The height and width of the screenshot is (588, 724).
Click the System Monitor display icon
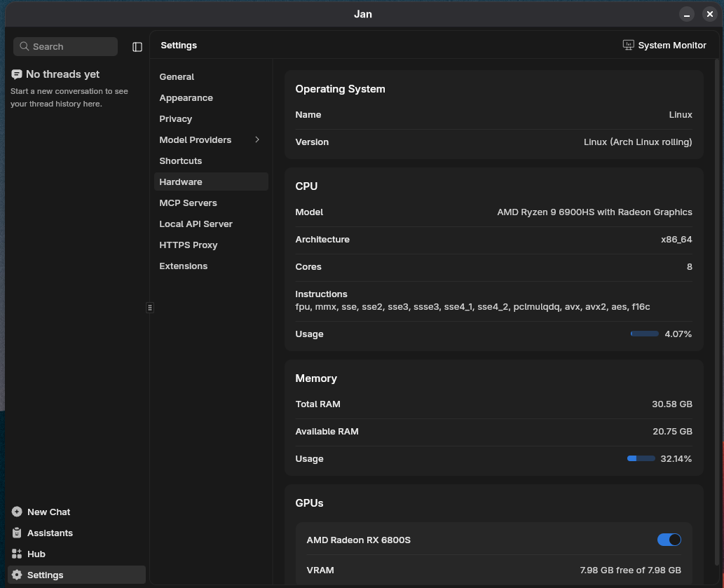628,45
